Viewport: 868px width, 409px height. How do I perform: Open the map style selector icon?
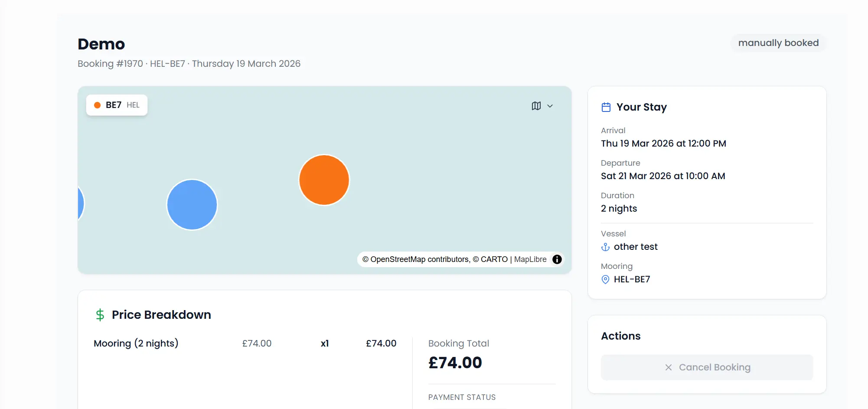(536, 106)
